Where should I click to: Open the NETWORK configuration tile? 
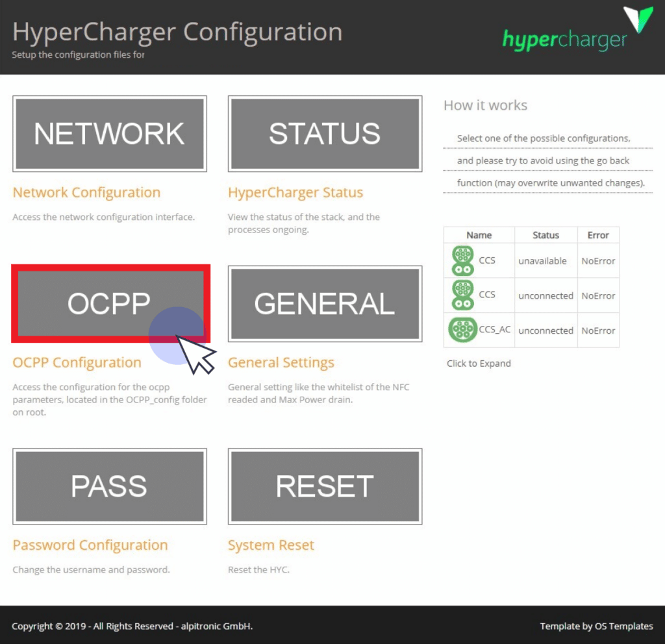click(109, 134)
